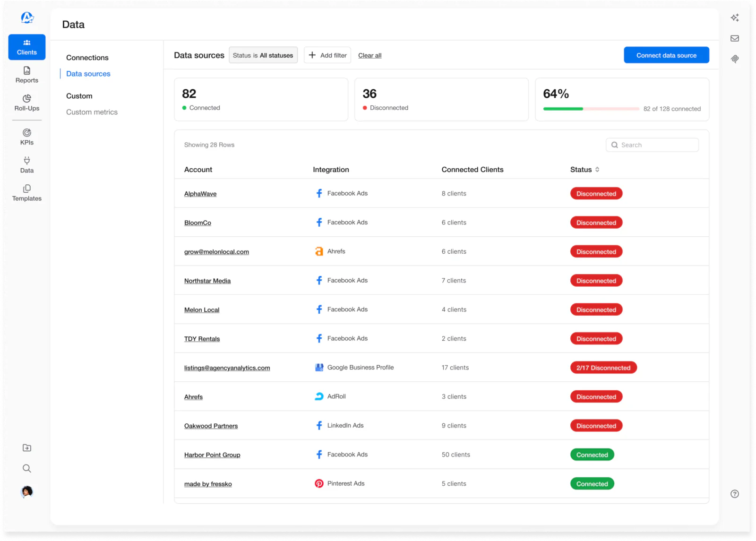Open Oakwood Partners account link

211,426
